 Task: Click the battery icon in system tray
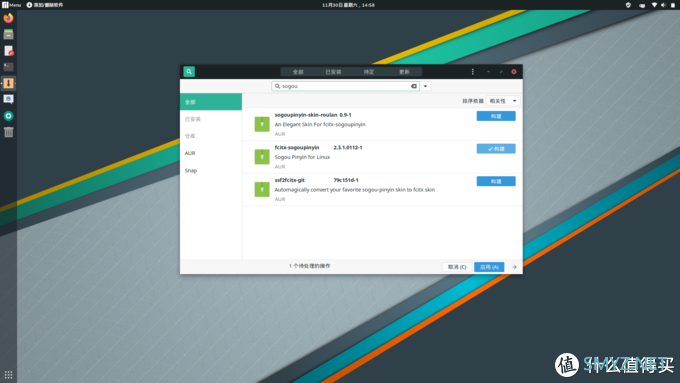(673, 5)
